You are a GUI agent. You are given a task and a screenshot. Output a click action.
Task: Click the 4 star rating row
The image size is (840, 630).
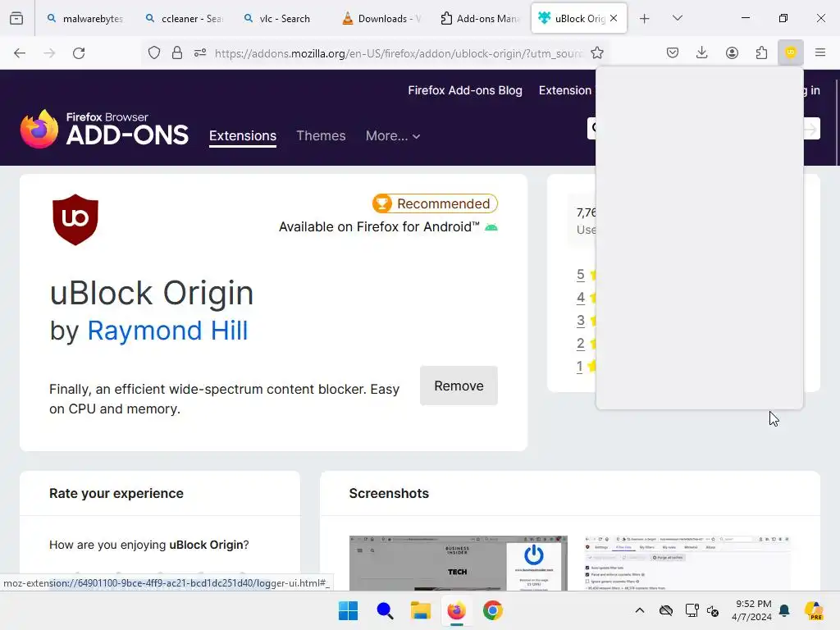[x=587, y=298]
